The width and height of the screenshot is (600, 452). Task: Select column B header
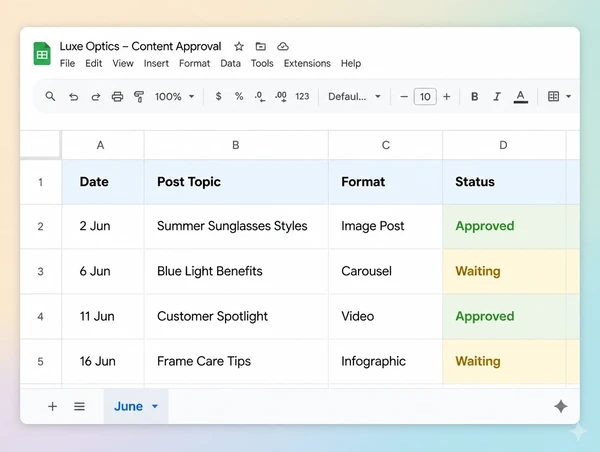click(x=236, y=145)
